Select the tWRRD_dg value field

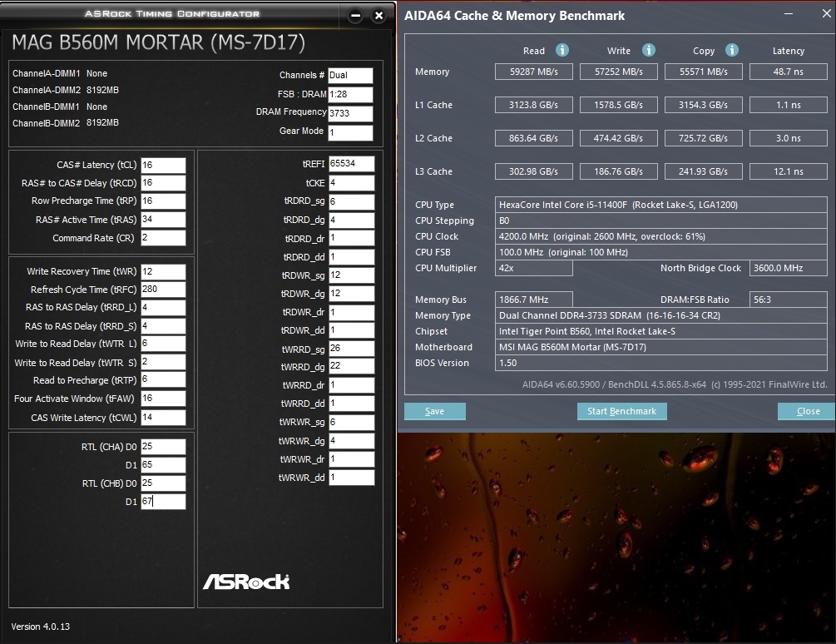[x=351, y=366]
